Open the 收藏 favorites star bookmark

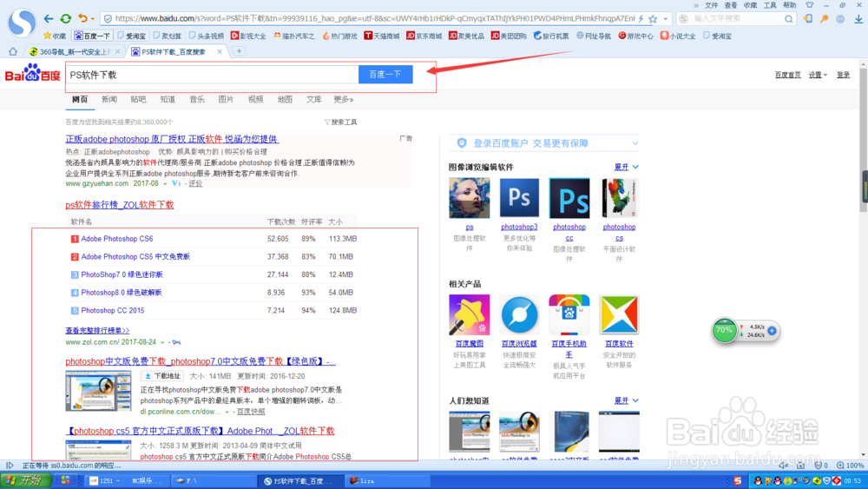pos(55,36)
